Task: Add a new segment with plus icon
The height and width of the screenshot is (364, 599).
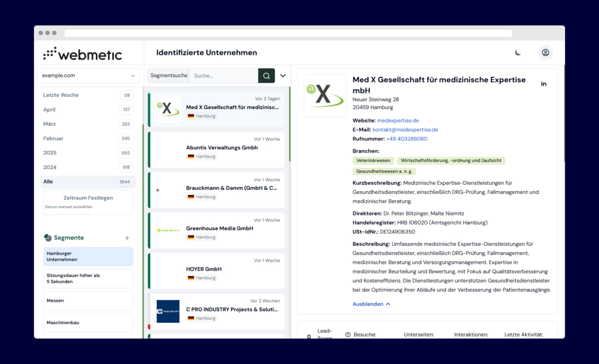Action: 127,238
